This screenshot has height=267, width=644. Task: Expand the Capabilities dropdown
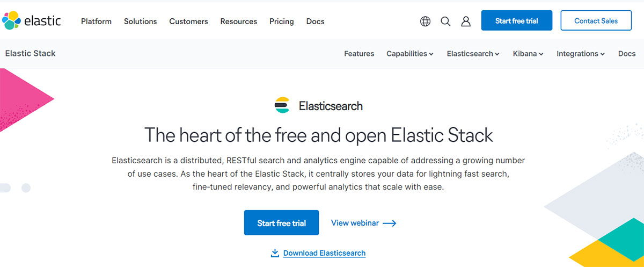point(410,54)
